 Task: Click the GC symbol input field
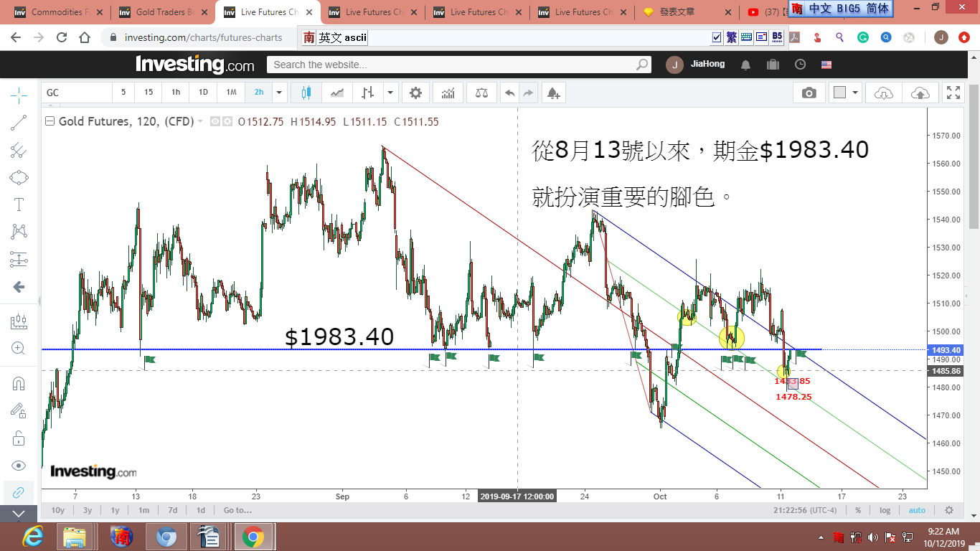click(x=77, y=93)
